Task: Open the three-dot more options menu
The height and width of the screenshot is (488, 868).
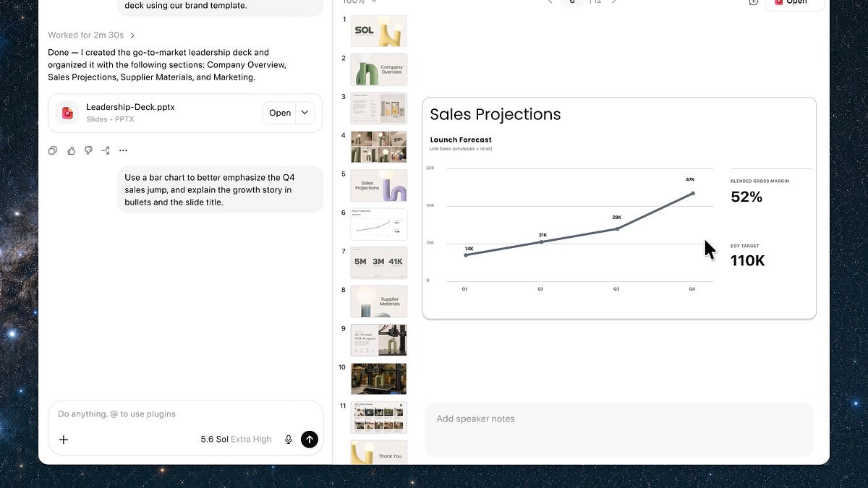Action: click(x=123, y=150)
